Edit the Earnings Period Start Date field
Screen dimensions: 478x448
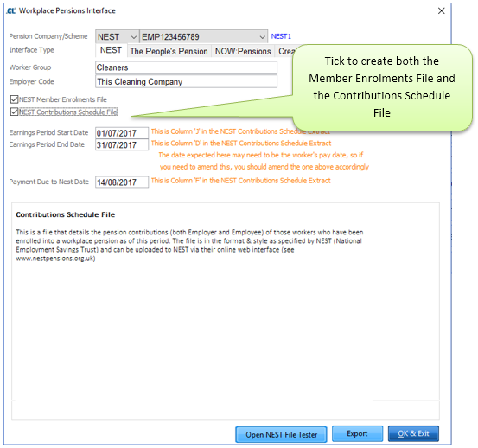[x=122, y=133]
